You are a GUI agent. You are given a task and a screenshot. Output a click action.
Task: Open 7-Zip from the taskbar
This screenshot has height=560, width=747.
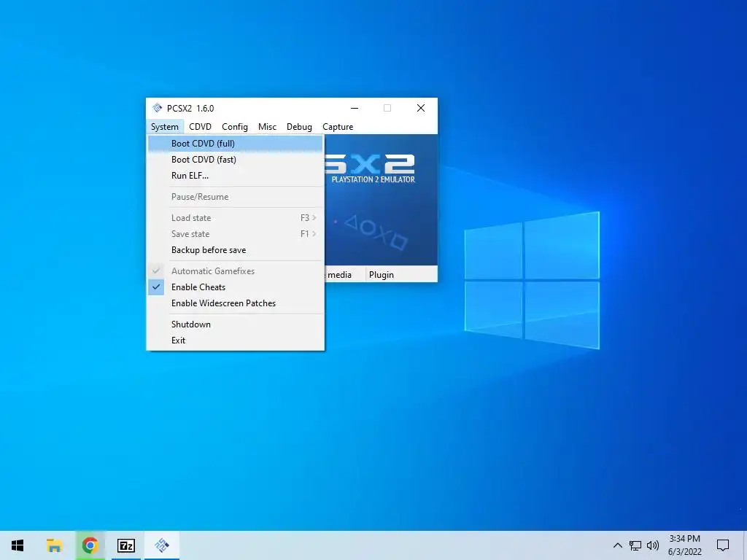[125, 545]
